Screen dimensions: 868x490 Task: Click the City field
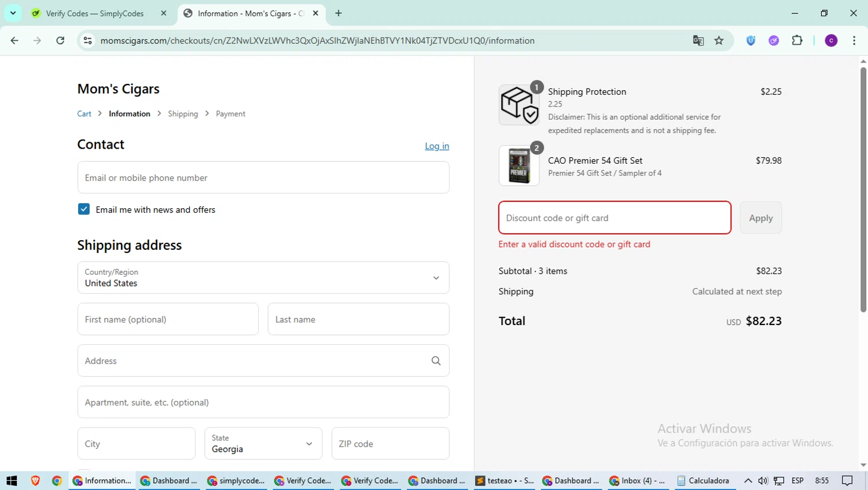pos(137,444)
